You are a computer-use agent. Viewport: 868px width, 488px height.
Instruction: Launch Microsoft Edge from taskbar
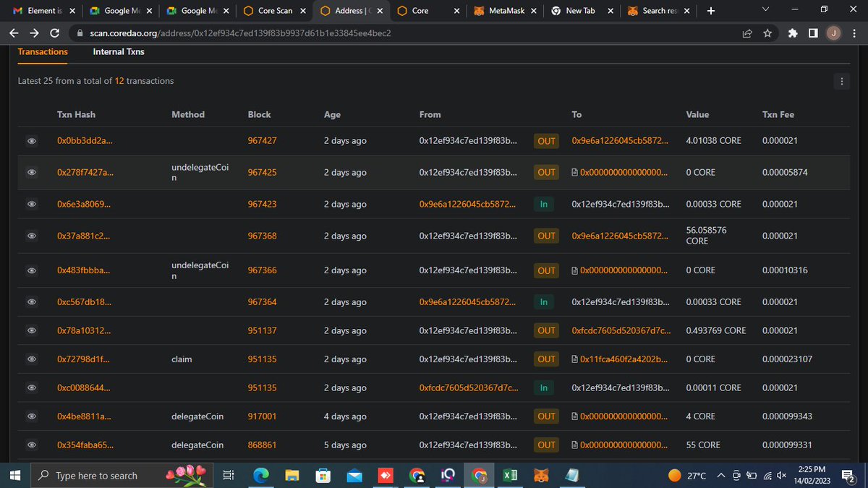pyautogui.click(x=260, y=476)
